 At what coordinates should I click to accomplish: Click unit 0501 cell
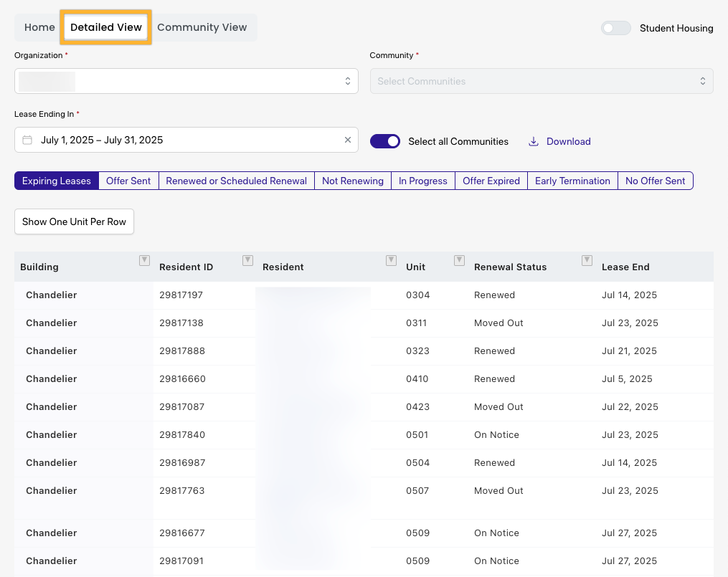pyautogui.click(x=417, y=434)
